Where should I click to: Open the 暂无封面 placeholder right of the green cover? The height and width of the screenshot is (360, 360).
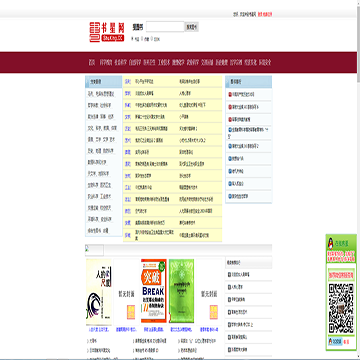pyautogui.click(x=209, y=292)
